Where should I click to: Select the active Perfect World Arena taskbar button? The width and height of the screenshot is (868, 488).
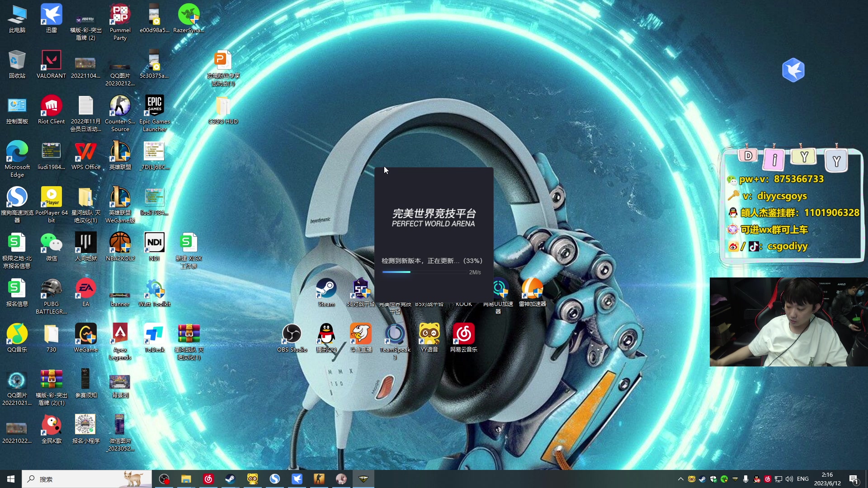363,479
